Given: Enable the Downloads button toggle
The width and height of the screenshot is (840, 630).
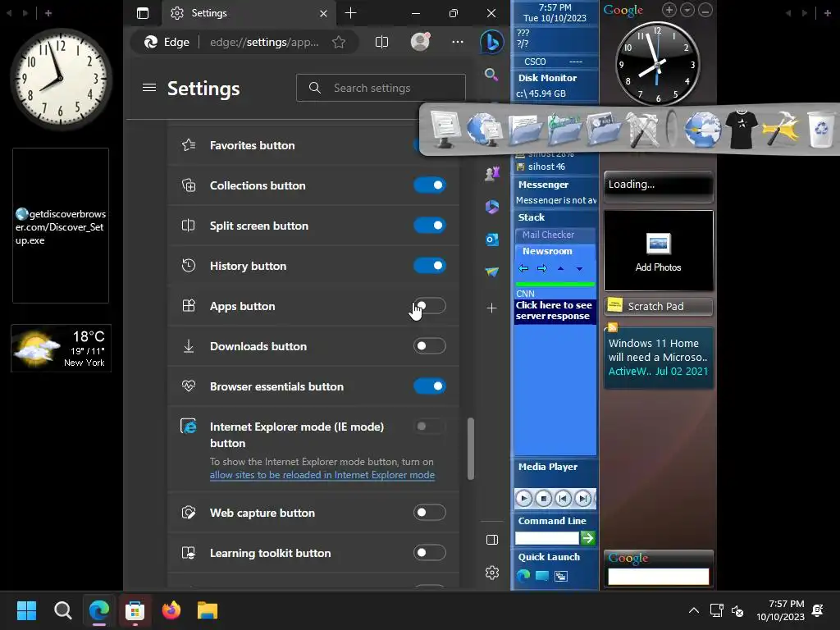Looking at the screenshot, I should coord(430,346).
